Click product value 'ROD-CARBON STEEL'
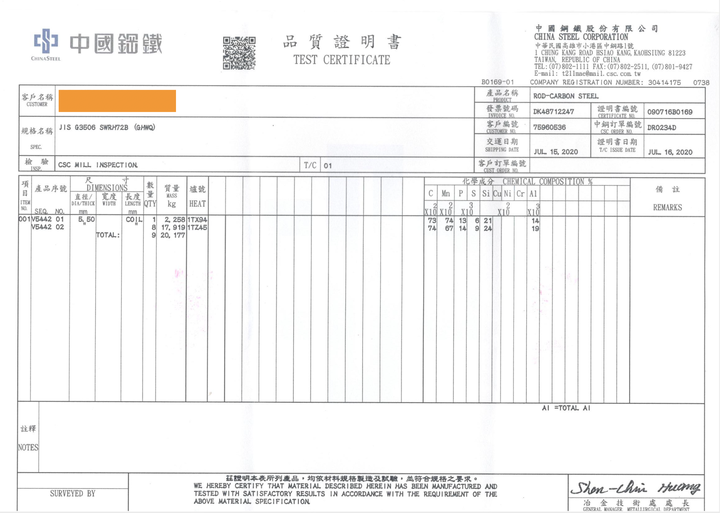Image resolution: width=720 pixels, height=513 pixels. click(x=566, y=96)
